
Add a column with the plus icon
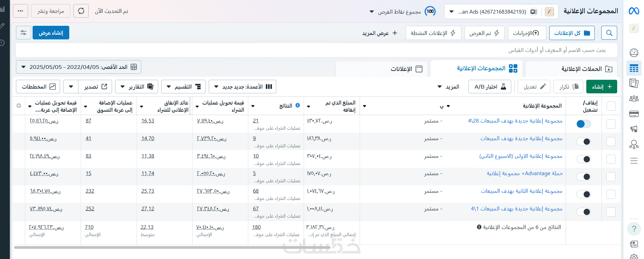point(19,106)
